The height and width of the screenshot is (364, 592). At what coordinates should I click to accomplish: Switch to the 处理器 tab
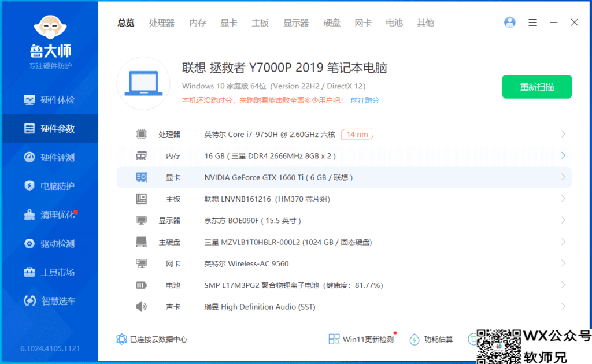162,23
